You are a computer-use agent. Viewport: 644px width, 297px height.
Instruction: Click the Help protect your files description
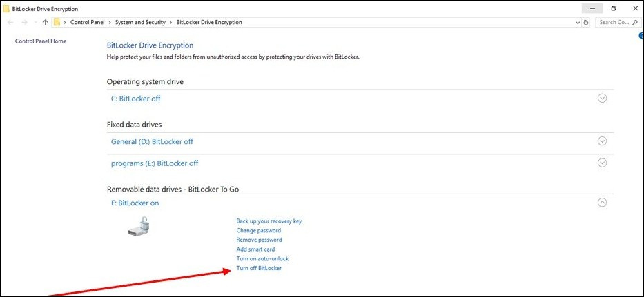click(x=233, y=57)
